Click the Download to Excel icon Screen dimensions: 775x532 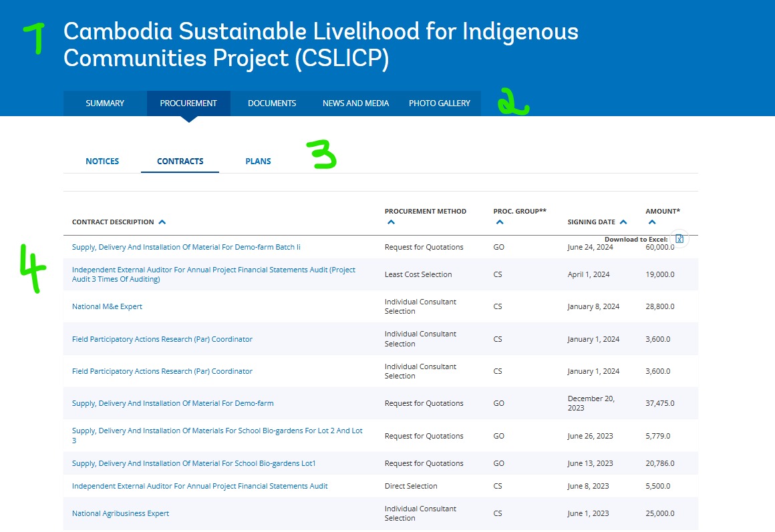click(679, 239)
